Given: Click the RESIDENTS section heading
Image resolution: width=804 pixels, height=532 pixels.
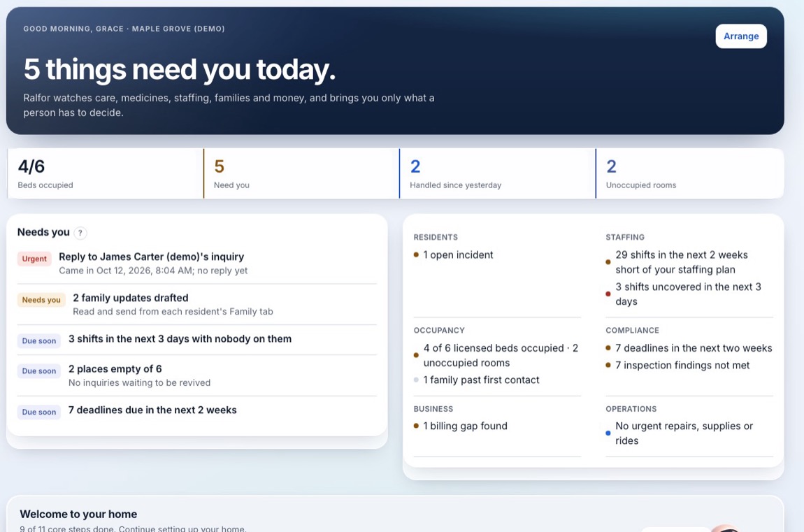Looking at the screenshot, I should [x=436, y=237].
